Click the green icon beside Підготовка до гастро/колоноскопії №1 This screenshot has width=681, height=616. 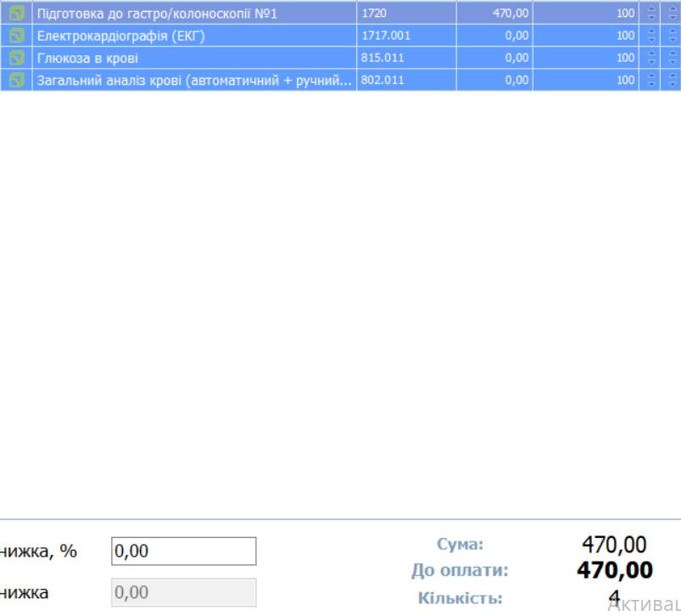click(x=16, y=13)
